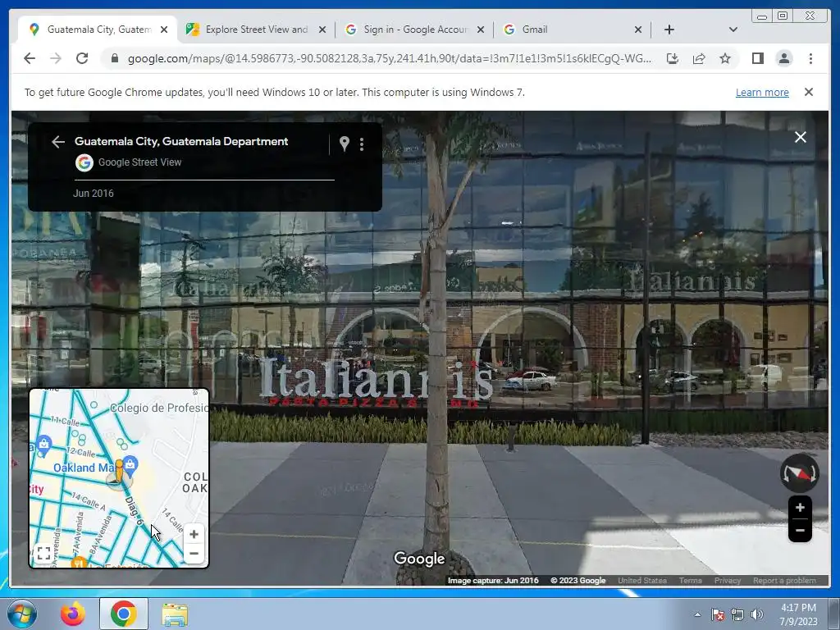This screenshot has width=840, height=630.
Task: Open the Windows Start menu
Action: [x=22, y=614]
